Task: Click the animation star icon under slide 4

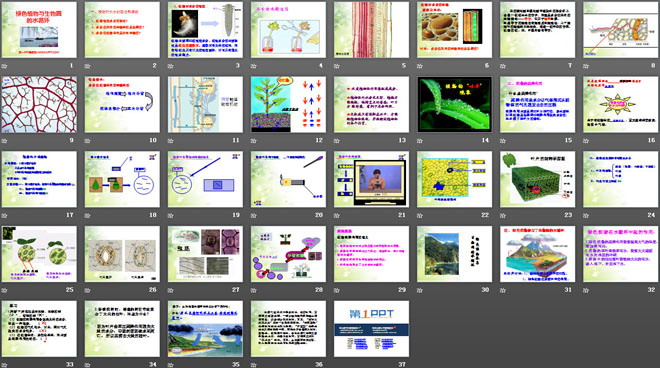Action: point(254,66)
